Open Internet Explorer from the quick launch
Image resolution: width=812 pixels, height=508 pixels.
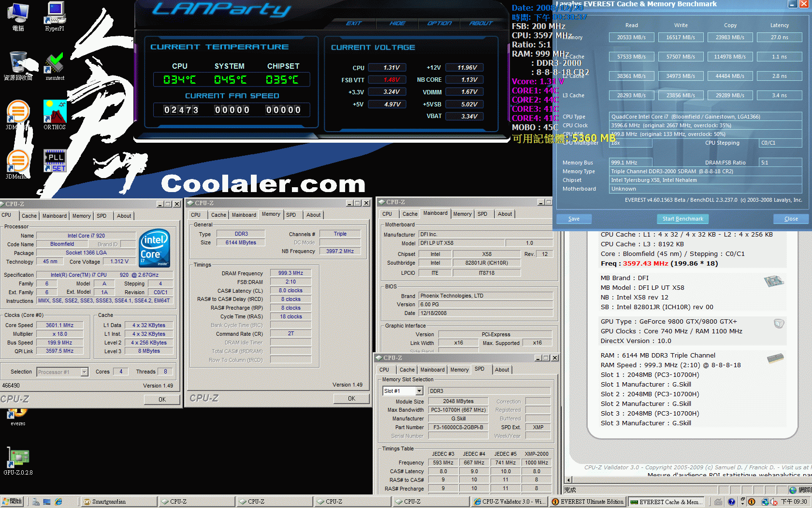(x=58, y=502)
